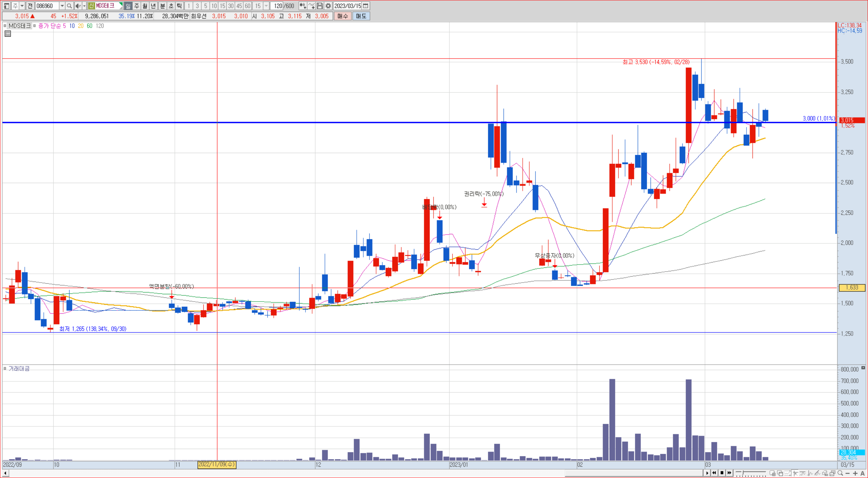Open the chart settings gear icon
868x478 pixels.
tap(328, 6)
